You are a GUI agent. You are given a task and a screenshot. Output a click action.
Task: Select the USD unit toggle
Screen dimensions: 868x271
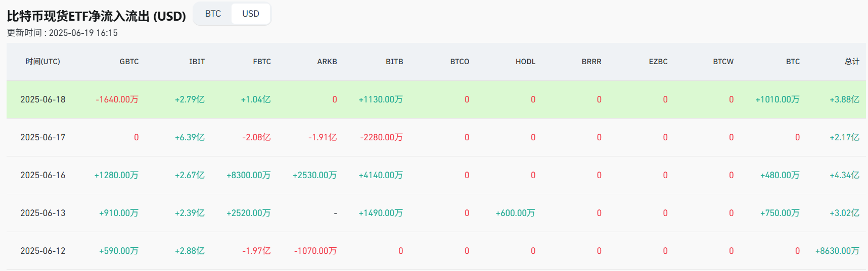pos(250,14)
